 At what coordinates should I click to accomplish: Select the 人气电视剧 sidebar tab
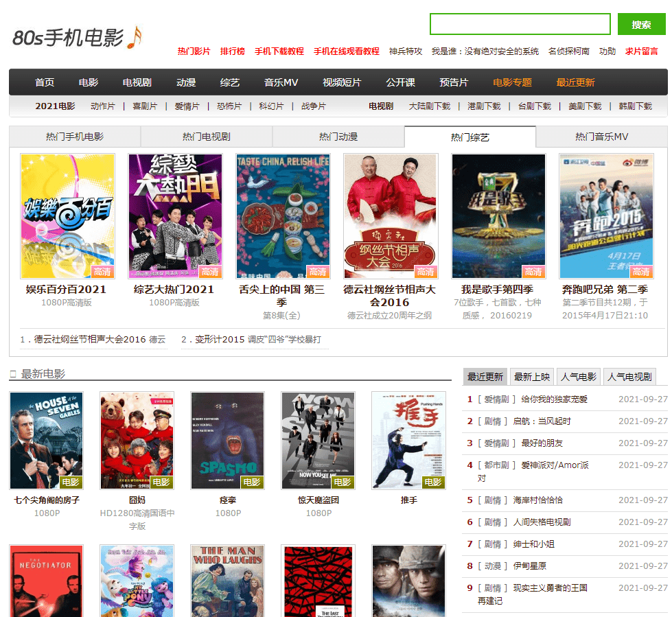[x=629, y=377]
